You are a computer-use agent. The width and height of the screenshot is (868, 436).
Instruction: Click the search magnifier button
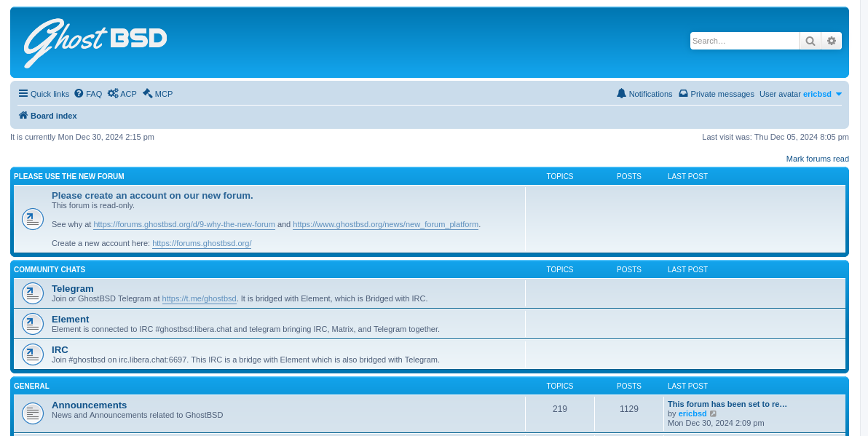point(810,41)
